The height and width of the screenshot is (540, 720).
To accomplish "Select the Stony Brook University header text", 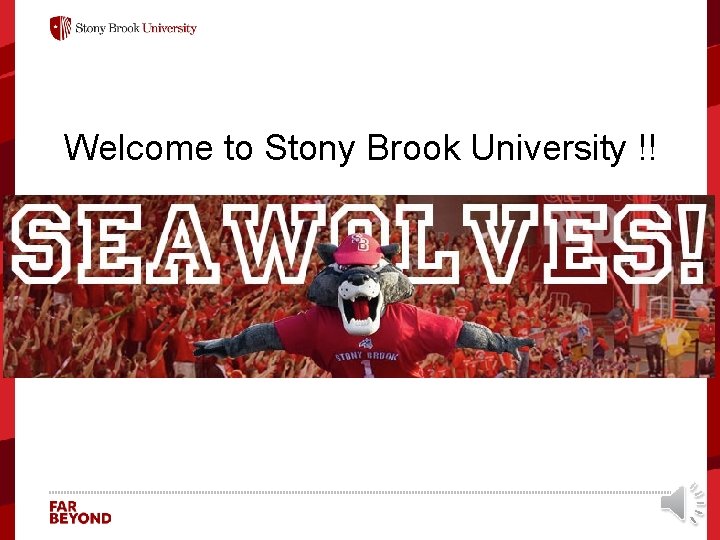I will point(136,28).
